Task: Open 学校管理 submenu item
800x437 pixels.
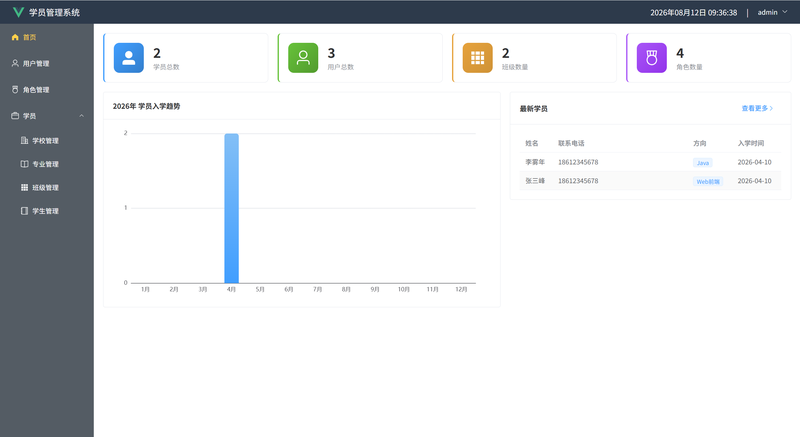Action: (46, 140)
